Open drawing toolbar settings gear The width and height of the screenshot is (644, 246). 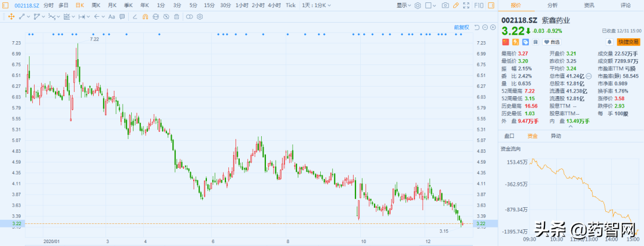200,17
